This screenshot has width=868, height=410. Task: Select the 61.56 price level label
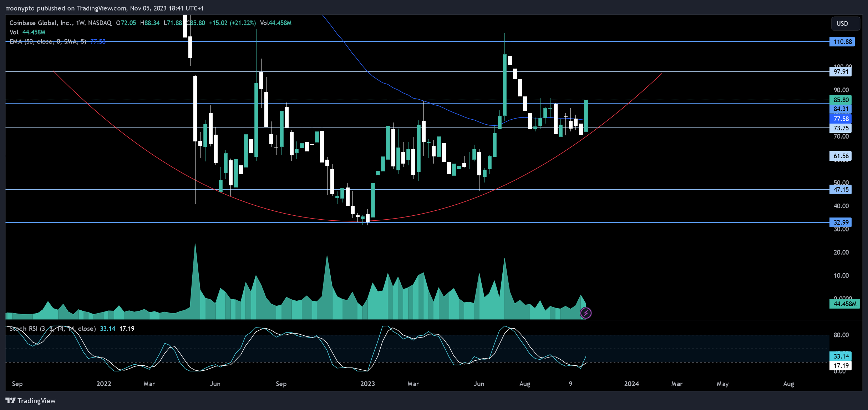[841, 156]
